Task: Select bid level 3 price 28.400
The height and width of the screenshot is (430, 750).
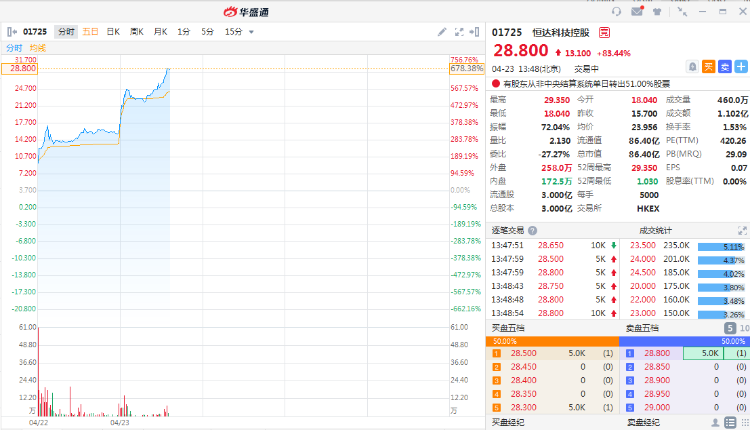Action: point(523,380)
